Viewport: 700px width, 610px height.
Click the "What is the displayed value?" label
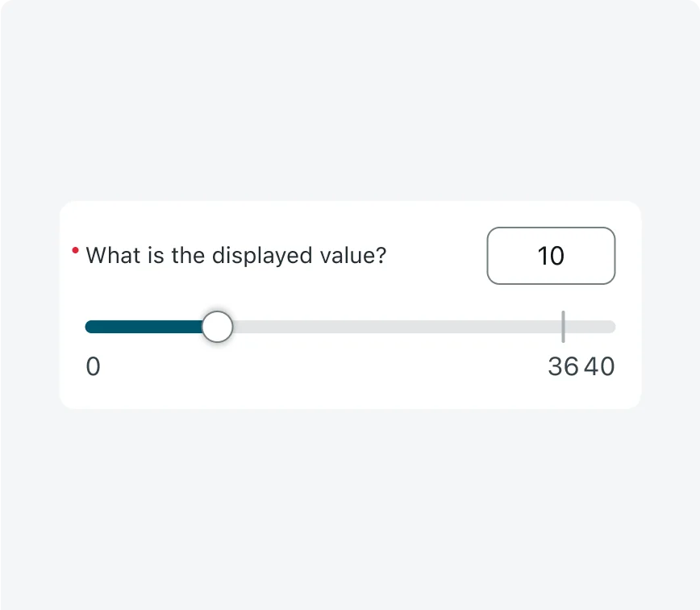(x=236, y=256)
